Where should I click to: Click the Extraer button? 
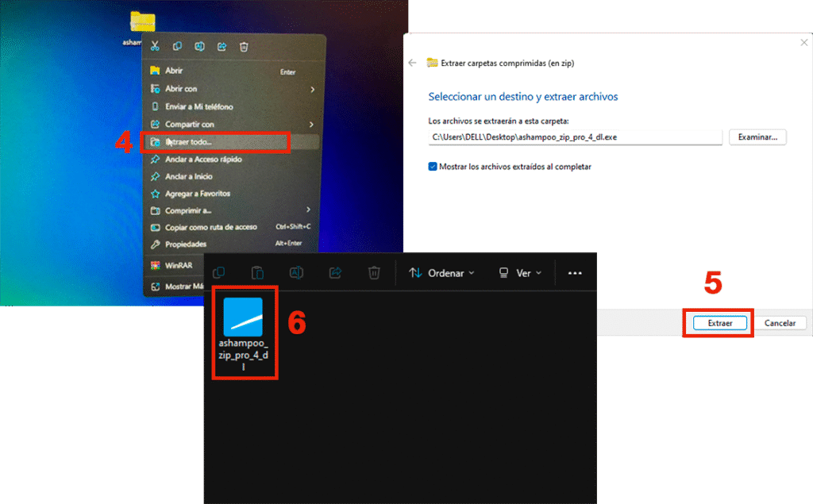click(x=719, y=323)
